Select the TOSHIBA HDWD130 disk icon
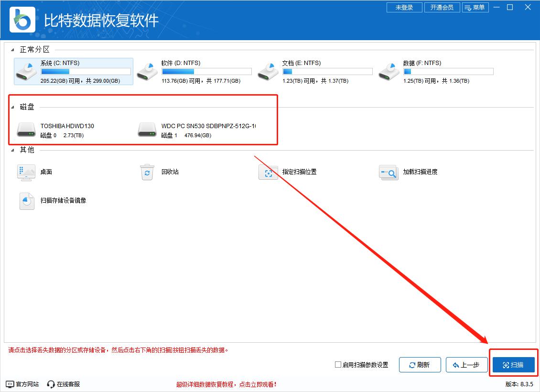The width and height of the screenshot is (540, 392). click(x=26, y=130)
